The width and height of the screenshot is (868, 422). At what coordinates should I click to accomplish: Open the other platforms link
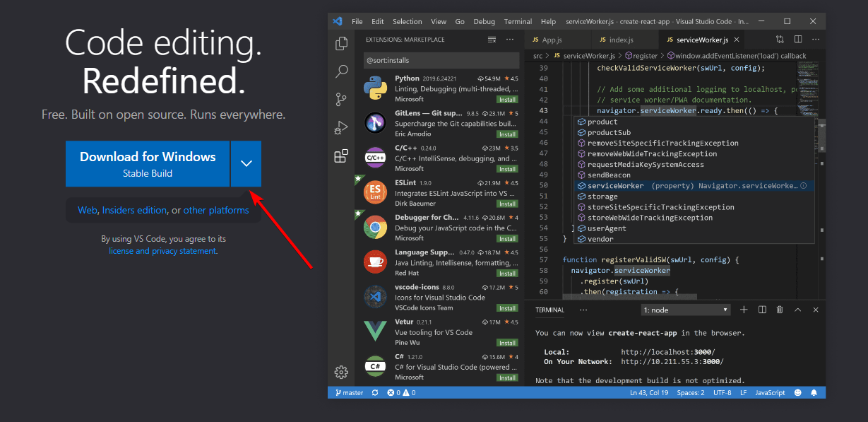coord(216,210)
